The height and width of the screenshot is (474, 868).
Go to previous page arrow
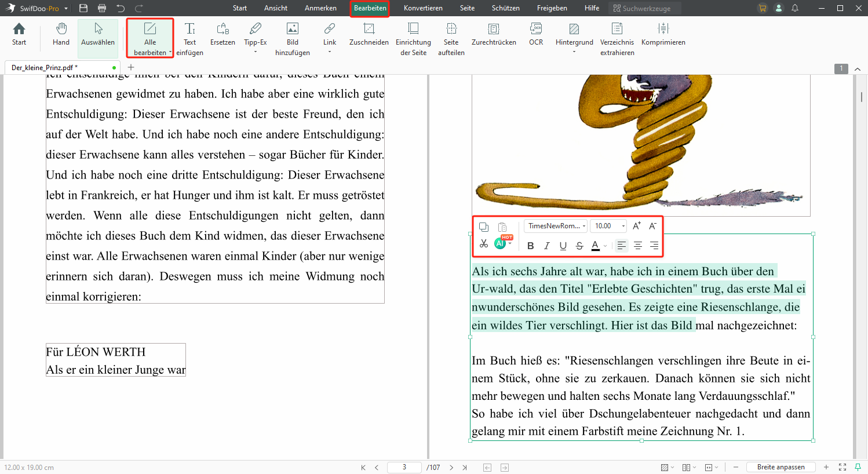(x=377, y=467)
